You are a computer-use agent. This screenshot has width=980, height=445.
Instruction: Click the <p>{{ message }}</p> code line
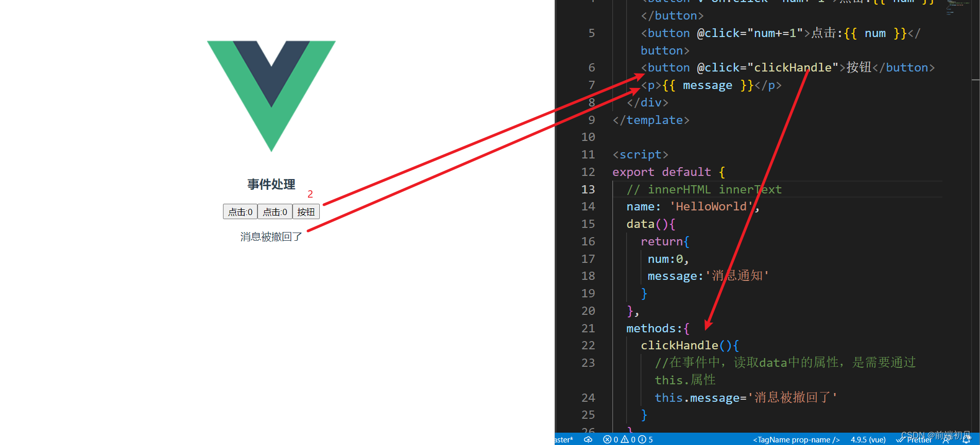[711, 85]
